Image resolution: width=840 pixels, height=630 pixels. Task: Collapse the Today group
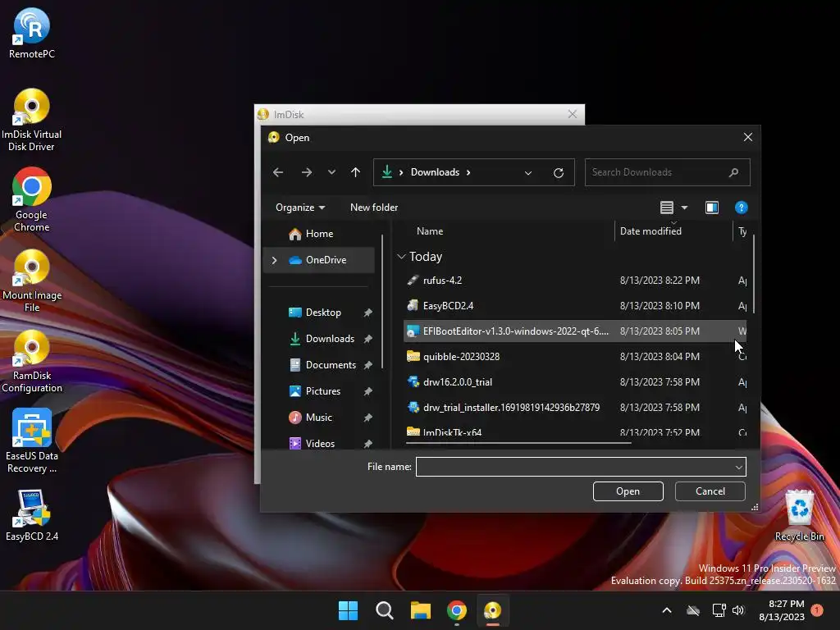(401, 257)
